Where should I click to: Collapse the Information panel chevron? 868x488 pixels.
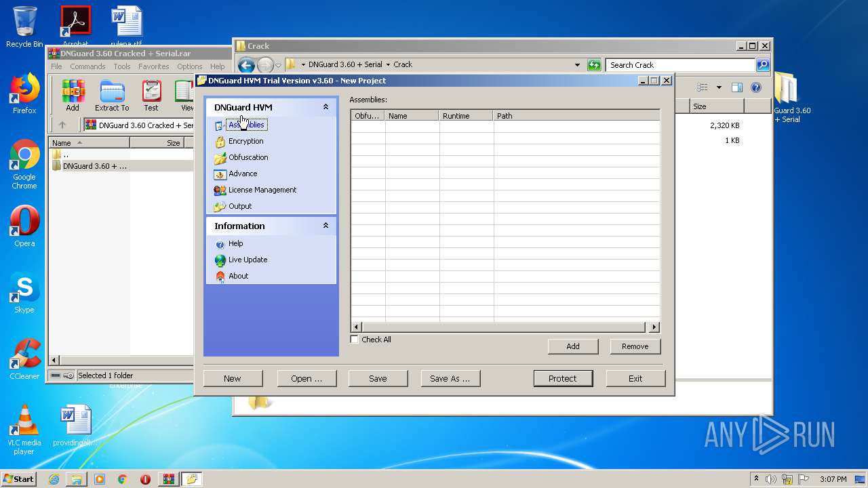(x=325, y=226)
